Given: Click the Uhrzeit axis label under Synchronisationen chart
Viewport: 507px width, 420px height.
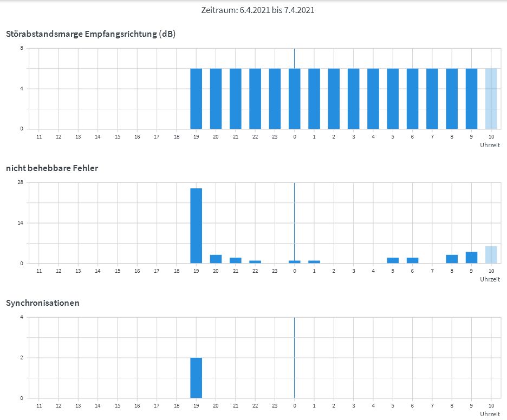Looking at the screenshot, I should point(490,414).
